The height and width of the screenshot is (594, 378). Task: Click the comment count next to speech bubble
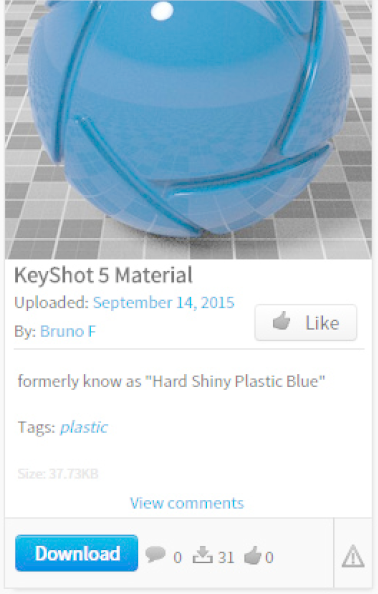[x=177, y=558]
